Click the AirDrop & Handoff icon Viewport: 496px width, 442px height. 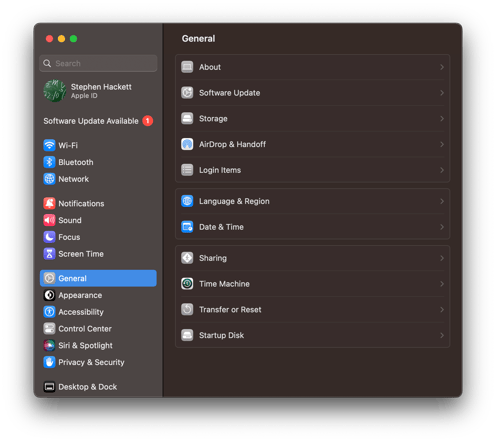tap(187, 144)
